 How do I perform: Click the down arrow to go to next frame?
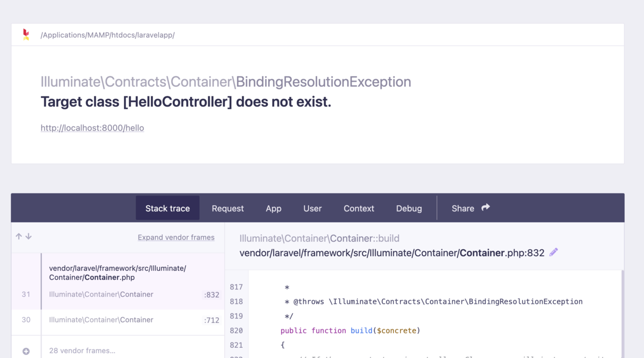pos(28,236)
